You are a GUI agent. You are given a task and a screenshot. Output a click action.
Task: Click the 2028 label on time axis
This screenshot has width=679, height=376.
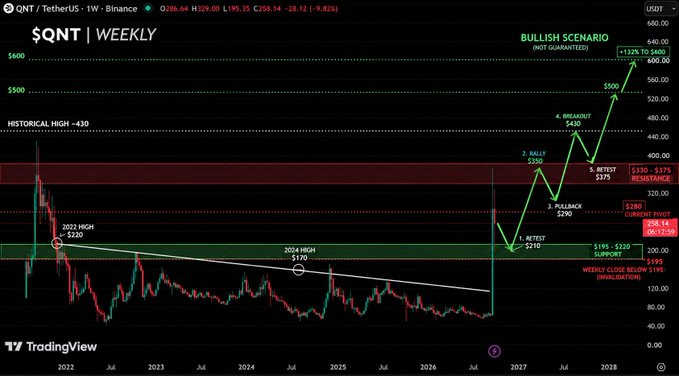[x=609, y=366]
